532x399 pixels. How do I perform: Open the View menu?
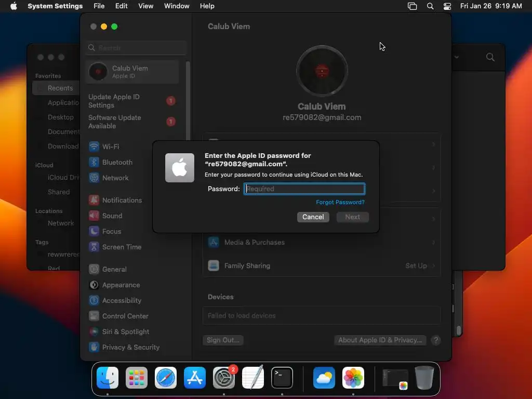[x=145, y=6]
